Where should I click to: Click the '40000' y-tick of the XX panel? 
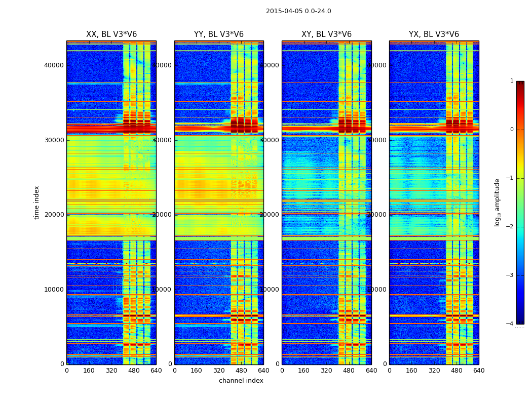click(54, 65)
